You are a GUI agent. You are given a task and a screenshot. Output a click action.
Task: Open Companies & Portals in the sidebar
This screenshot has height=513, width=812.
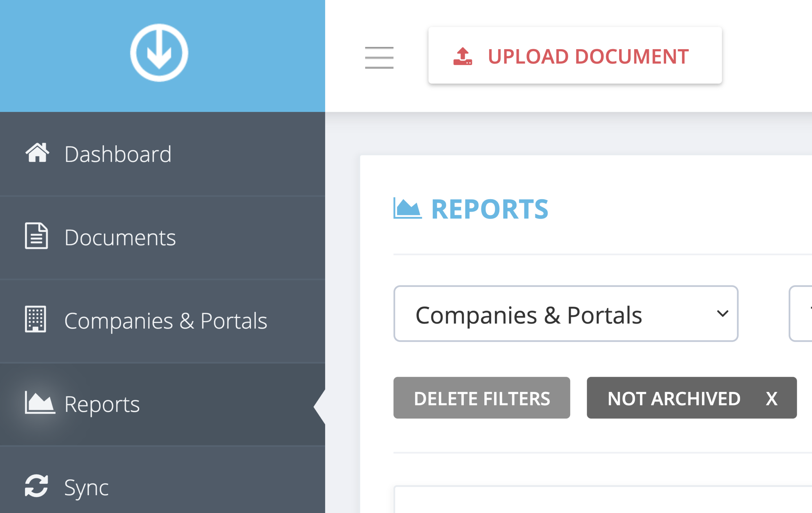162,321
